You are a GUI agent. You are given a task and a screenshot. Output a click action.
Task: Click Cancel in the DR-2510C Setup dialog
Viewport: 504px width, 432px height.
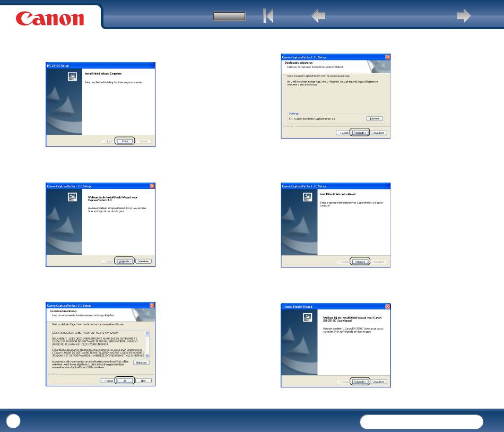143,141
